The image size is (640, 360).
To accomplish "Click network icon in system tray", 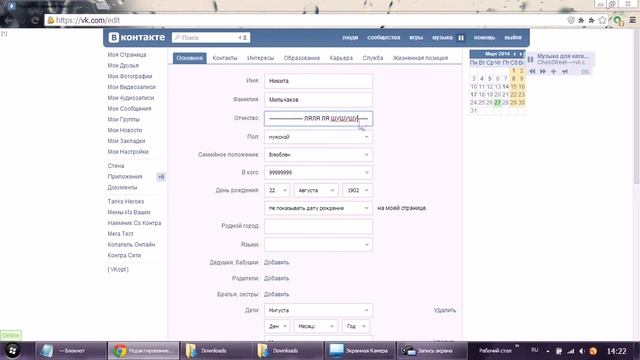I will click(571, 351).
